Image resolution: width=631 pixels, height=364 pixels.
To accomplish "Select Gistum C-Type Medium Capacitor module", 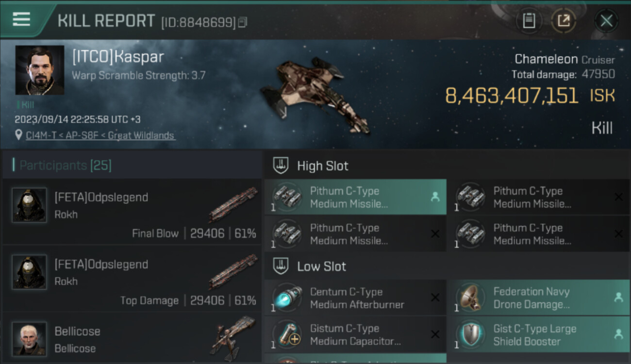I will tap(355, 335).
